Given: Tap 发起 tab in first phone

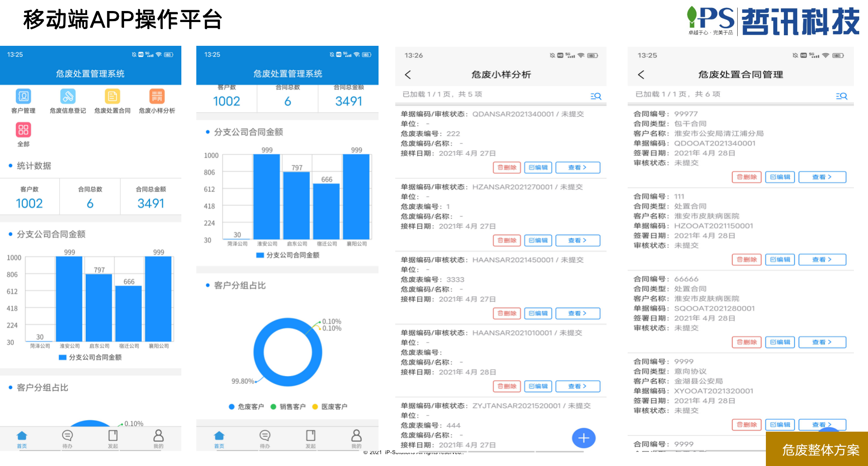Looking at the screenshot, I should click(x=113, y=439).
